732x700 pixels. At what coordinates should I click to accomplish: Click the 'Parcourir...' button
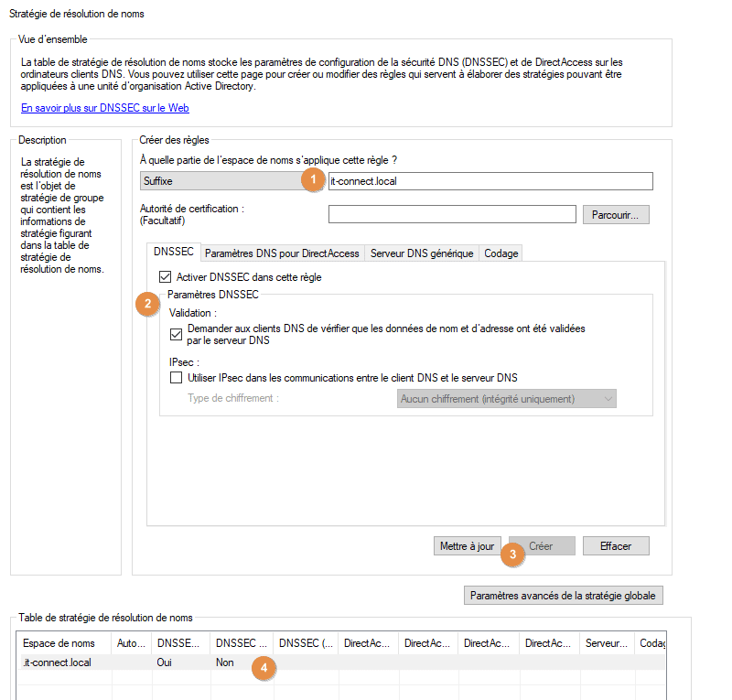click(x=616, y=214)
